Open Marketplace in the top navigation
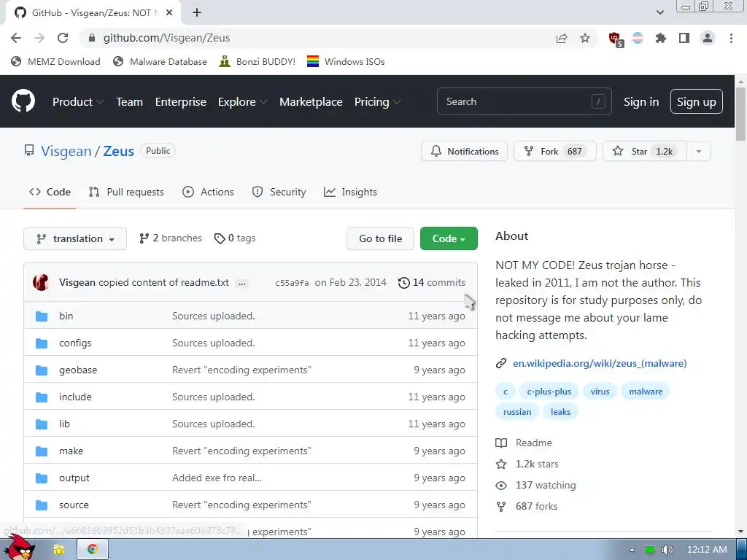This screenshot has width=747, height=560. pos(311,102)
